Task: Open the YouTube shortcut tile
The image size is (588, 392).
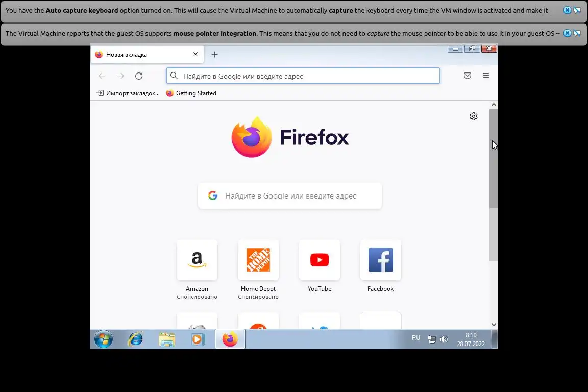Action: 320,260
